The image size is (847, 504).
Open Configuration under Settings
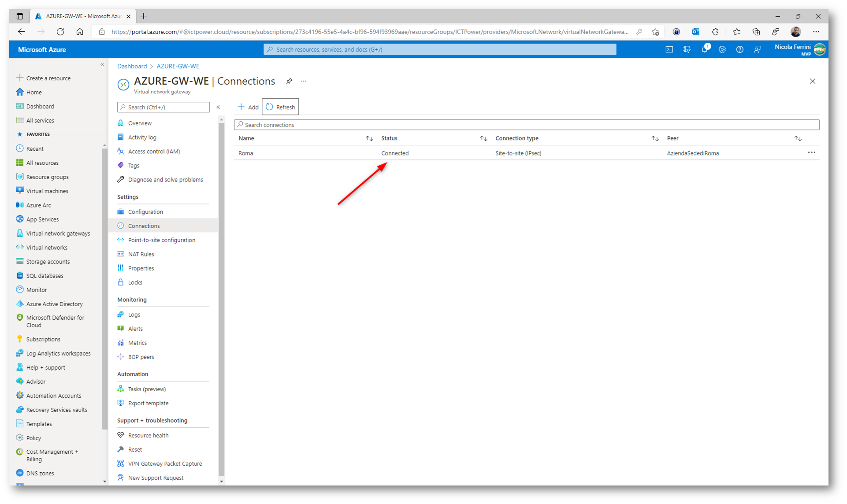point(145,212)
